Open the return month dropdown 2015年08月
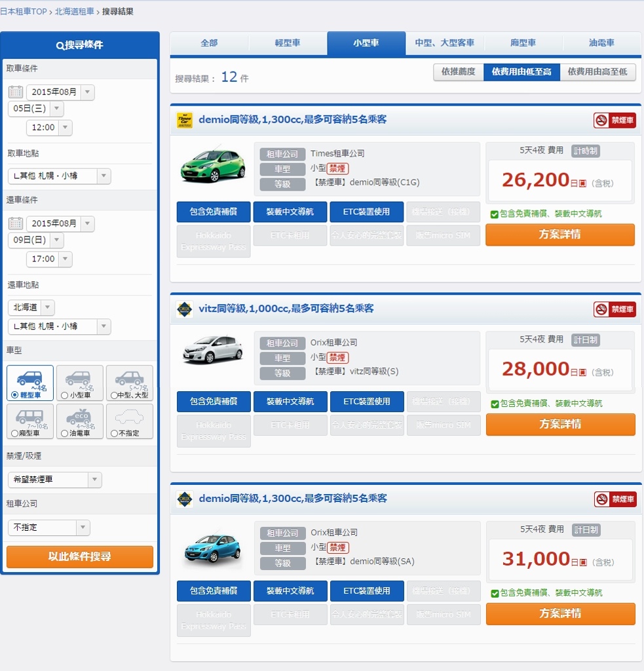This screenshot has height=671, width=644. point(60,223)
